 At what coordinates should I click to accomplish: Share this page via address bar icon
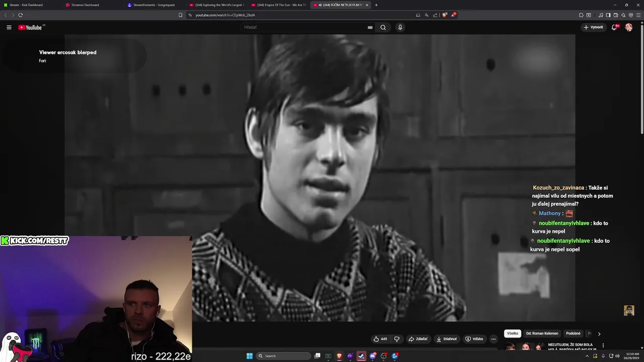pos(435,15)
